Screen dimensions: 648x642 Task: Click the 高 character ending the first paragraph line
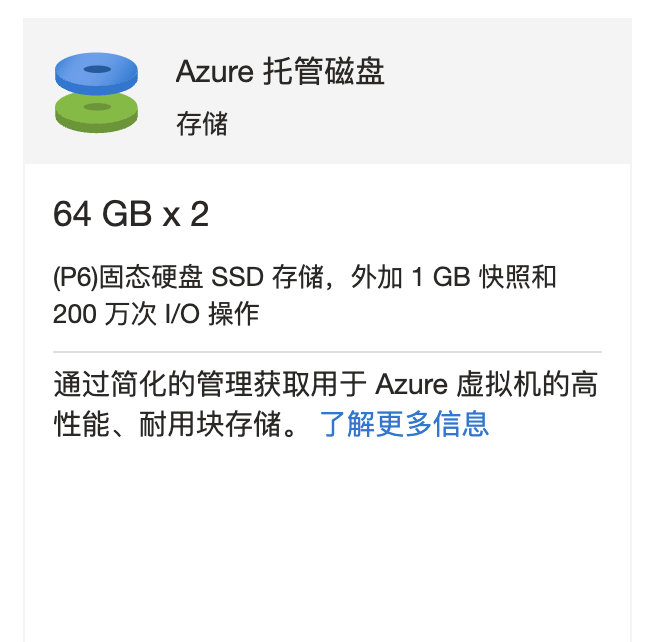pos(585,385)
